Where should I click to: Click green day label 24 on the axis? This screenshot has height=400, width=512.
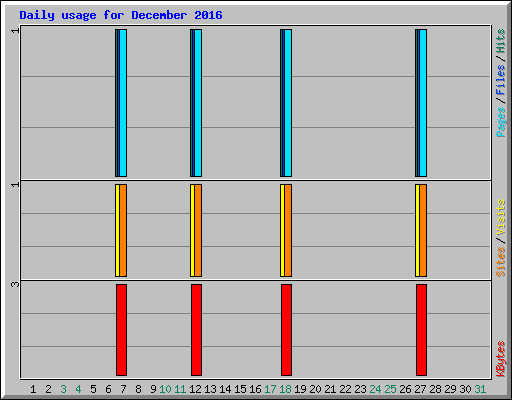point(375,389)
